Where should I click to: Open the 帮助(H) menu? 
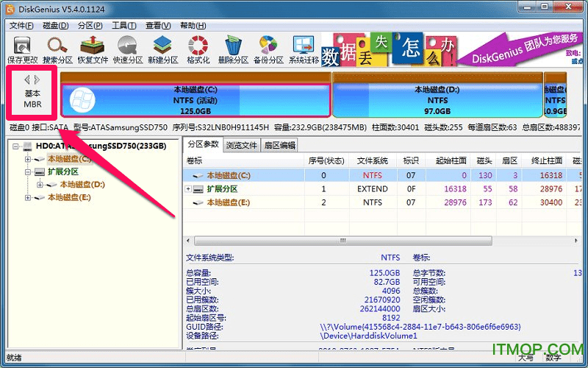click(193, 26)
